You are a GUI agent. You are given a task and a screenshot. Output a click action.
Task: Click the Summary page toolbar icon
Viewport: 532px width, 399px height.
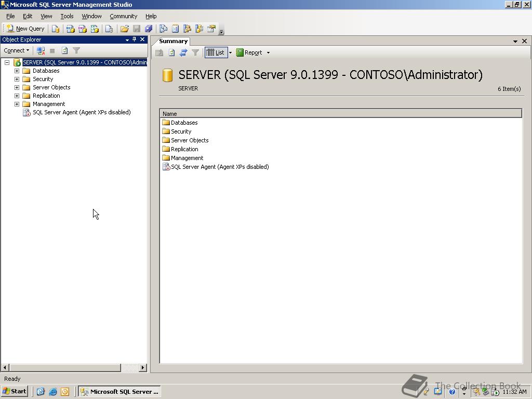175,29
